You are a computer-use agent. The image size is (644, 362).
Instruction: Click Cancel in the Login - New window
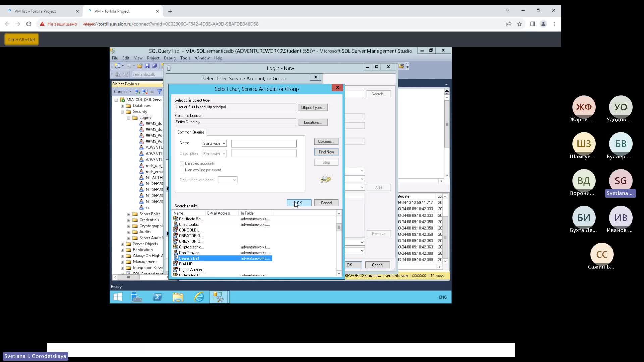[378, 265]
